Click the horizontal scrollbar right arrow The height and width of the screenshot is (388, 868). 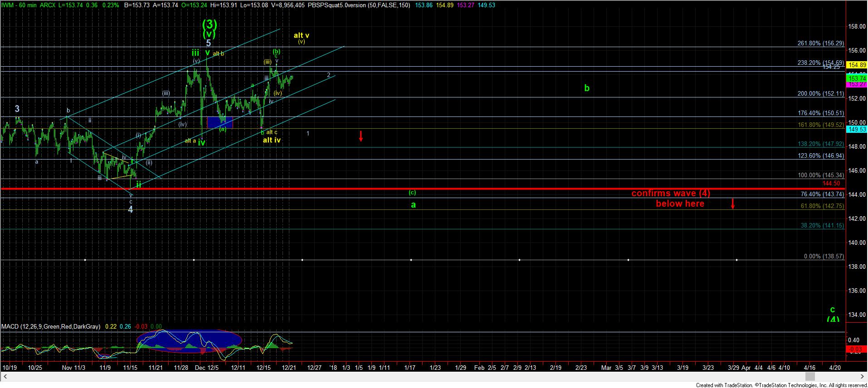(x=863, y=377)
